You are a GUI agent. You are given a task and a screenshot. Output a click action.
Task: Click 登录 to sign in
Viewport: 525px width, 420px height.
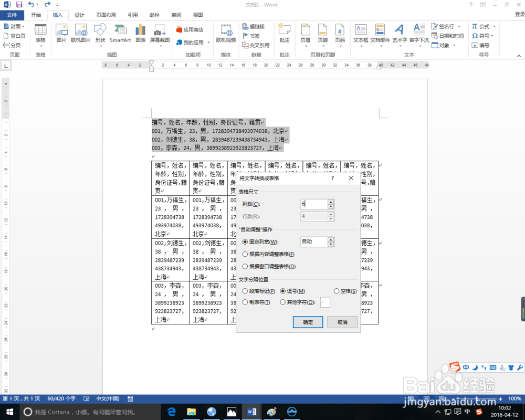point(519,14)
